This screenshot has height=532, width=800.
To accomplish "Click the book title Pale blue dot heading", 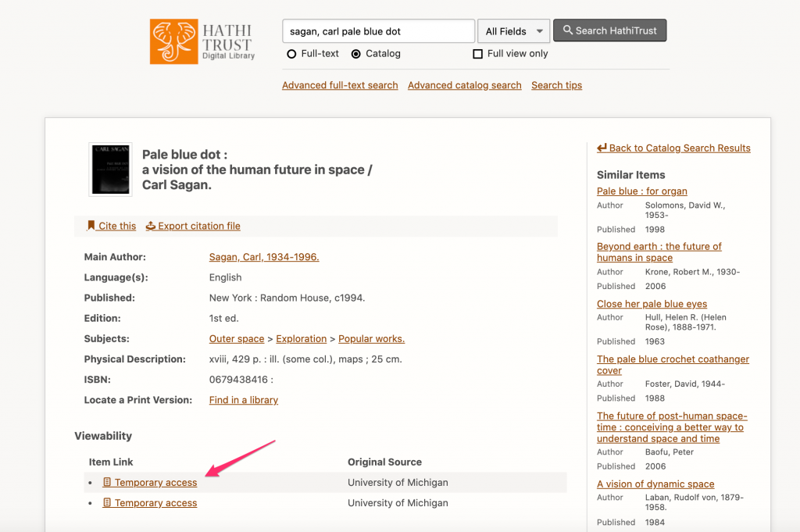I will (257, 170).
